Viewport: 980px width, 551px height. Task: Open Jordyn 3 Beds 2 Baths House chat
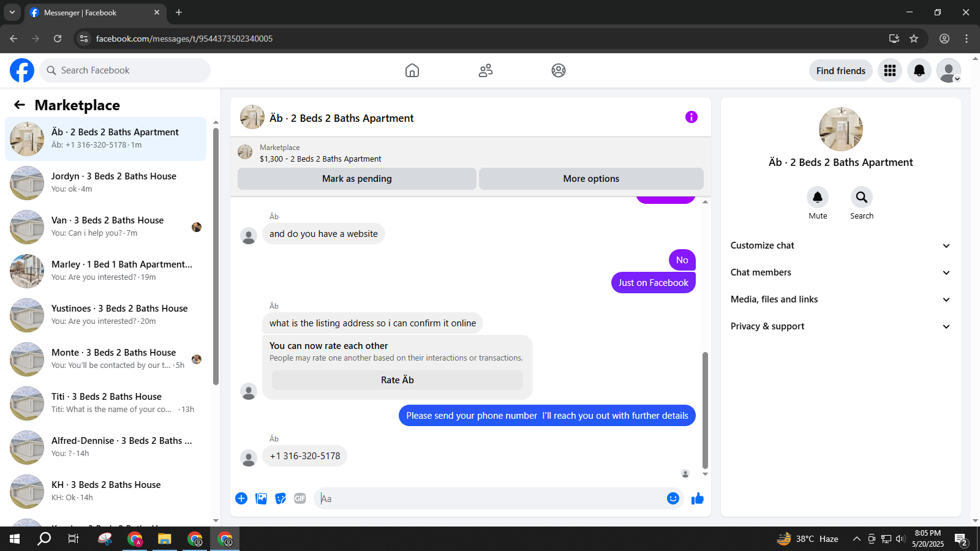click(105, 183)
